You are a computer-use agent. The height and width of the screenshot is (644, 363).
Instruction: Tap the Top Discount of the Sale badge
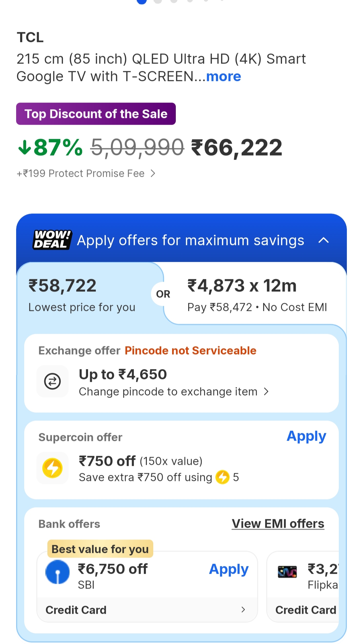tap(96, 114)
